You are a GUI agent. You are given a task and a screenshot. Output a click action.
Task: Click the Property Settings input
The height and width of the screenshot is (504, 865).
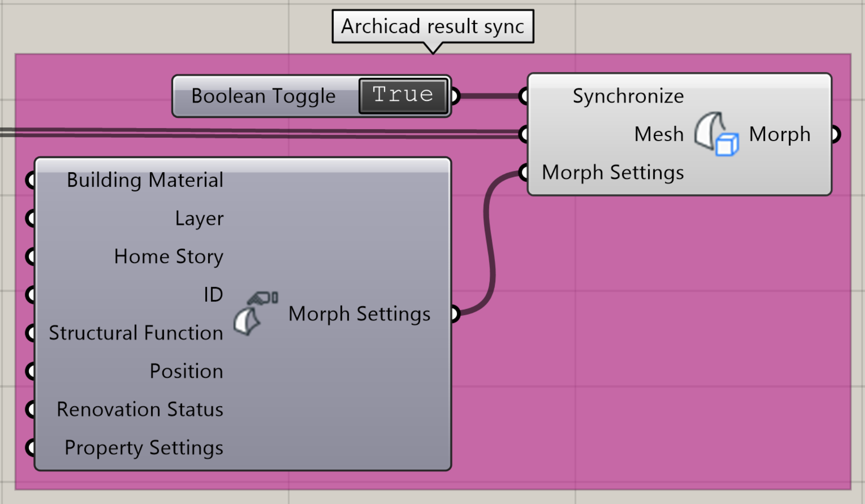click(x=144, y=448)
